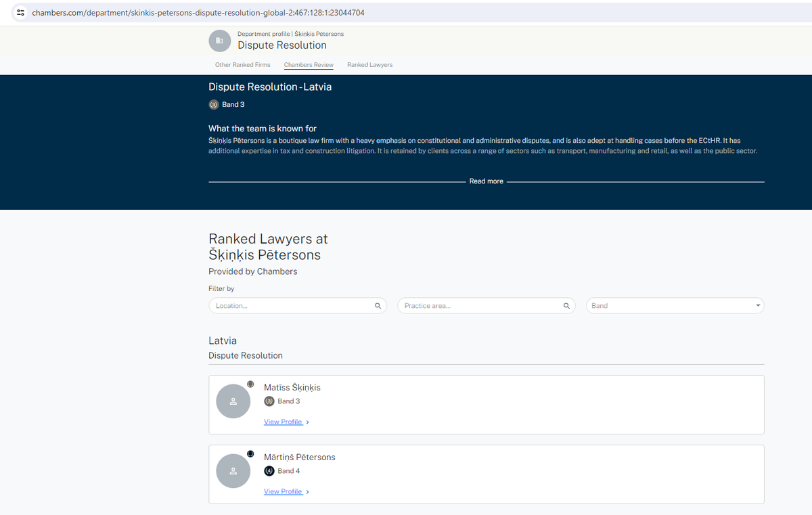Click the Location filter input field
The height and width of the screenshot is (515, 812).
click(x=298, y=306)
